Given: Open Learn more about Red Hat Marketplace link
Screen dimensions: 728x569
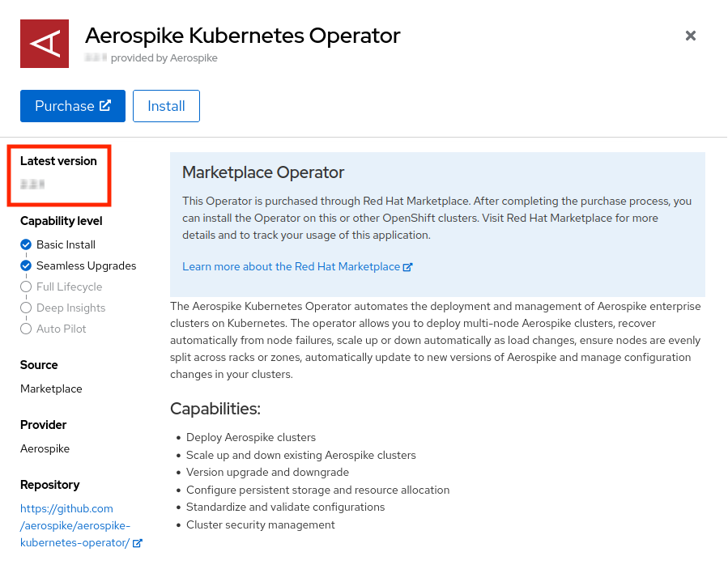Looking at the screenshot, I should [291, 266].
